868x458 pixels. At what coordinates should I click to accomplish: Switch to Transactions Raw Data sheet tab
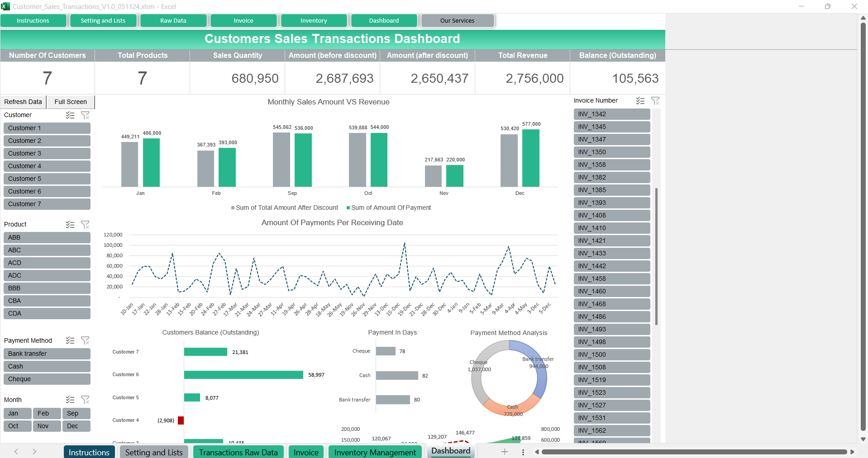click(238, 452)
